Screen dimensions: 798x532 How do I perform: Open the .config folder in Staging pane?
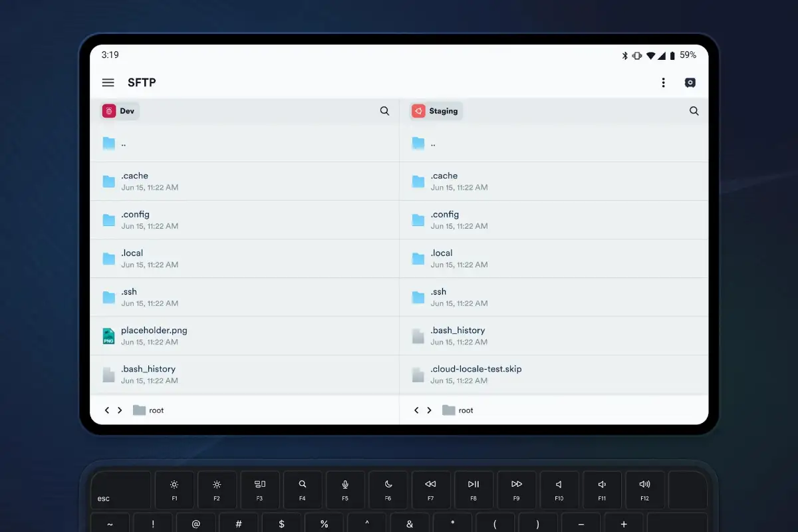click(x=554, y=220)
